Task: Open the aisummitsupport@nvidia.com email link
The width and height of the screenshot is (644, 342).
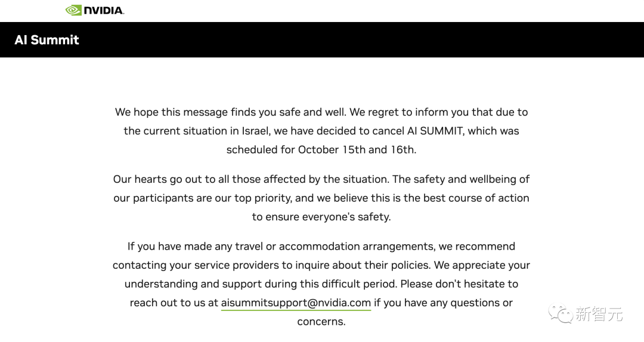Action: (296, 303)
